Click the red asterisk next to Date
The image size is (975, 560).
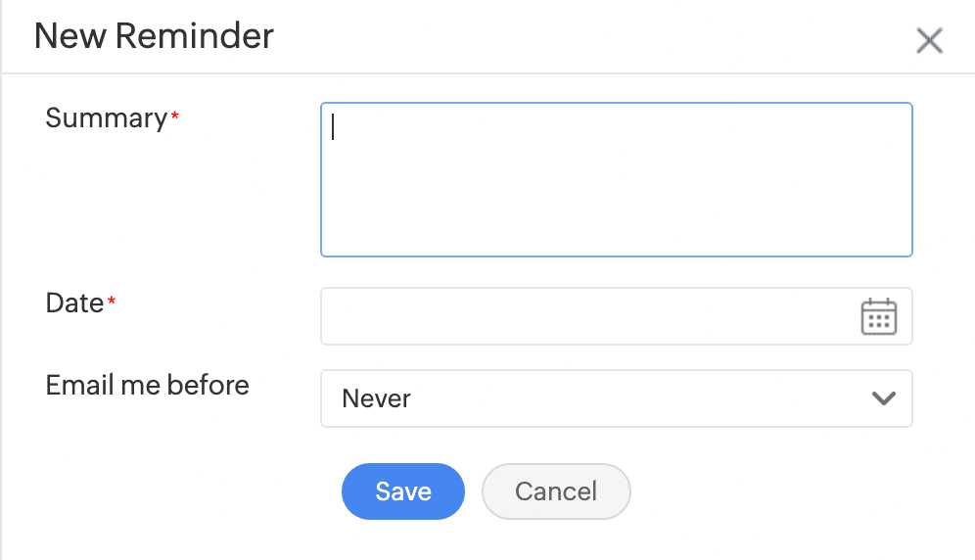coord(112,302)
